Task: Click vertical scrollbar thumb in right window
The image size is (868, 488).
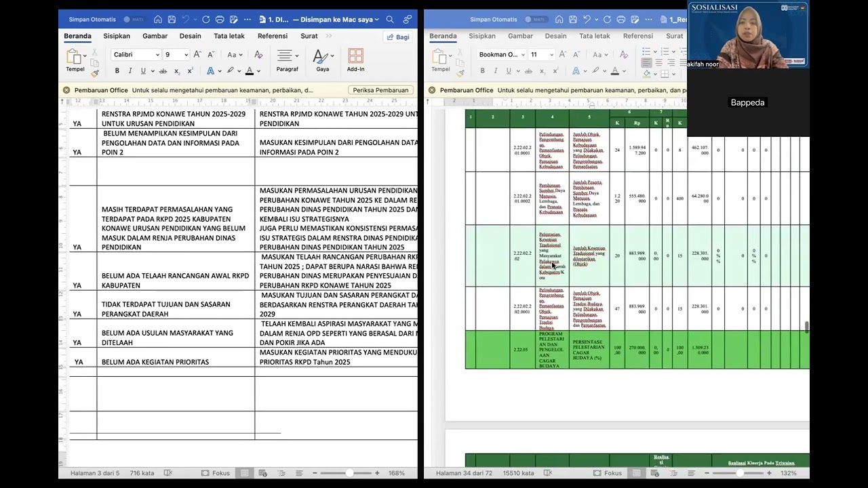Action: tap(806, 328)
